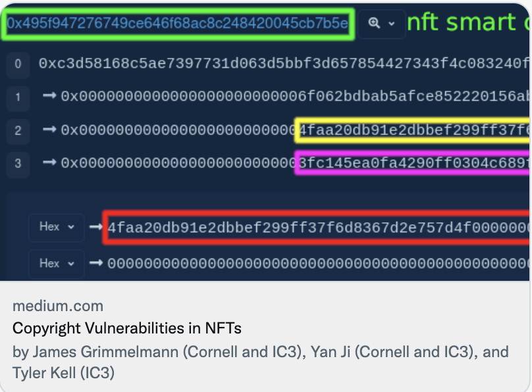
Task: Open the contract address link 0x495f94…
Action: (177, 23)
